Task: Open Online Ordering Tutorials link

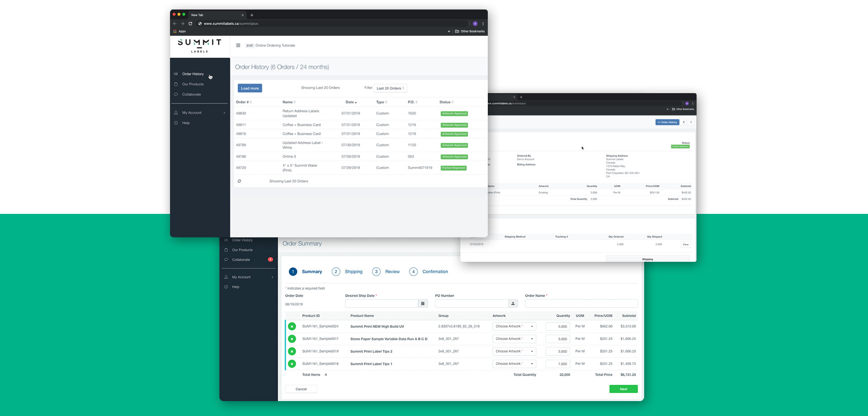Action: (x=275, y=46)
